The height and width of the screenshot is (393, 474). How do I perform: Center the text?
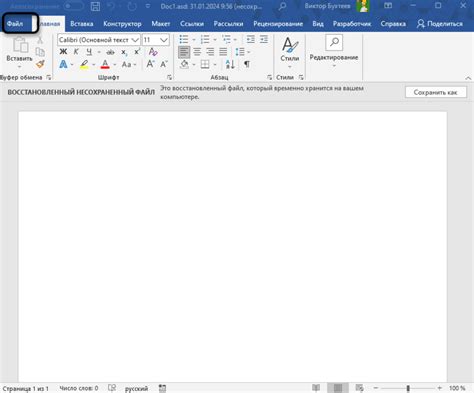(x=197, y=52)
